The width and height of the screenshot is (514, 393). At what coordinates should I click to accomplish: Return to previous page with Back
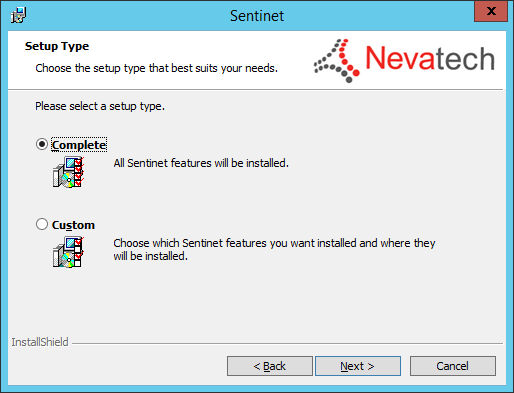pyautogui.click(x=270, y=366)
